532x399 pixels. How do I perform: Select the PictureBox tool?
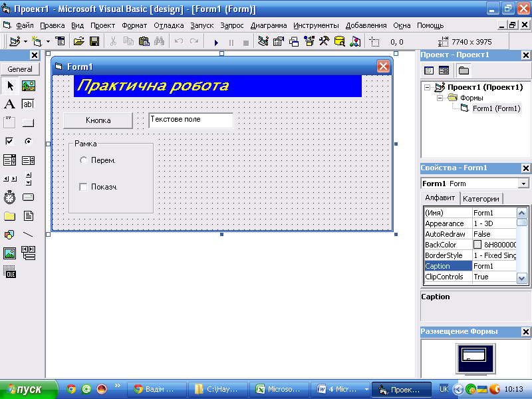click(29, 86)
